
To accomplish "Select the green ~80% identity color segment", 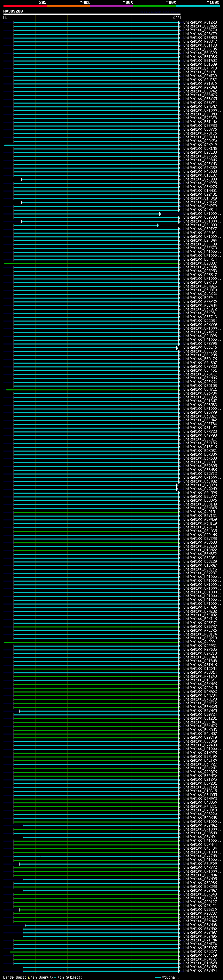I will (x=155, y=6).
